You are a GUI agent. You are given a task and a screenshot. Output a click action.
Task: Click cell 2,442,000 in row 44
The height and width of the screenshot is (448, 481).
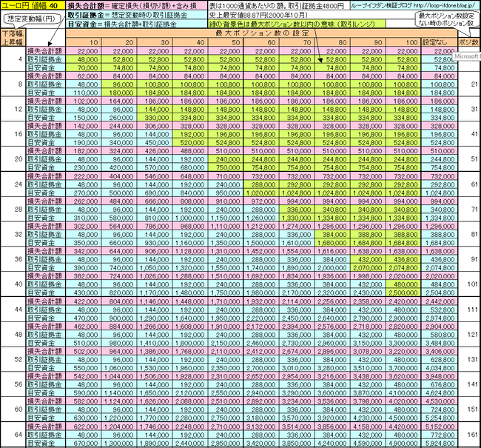click(440, 301)
